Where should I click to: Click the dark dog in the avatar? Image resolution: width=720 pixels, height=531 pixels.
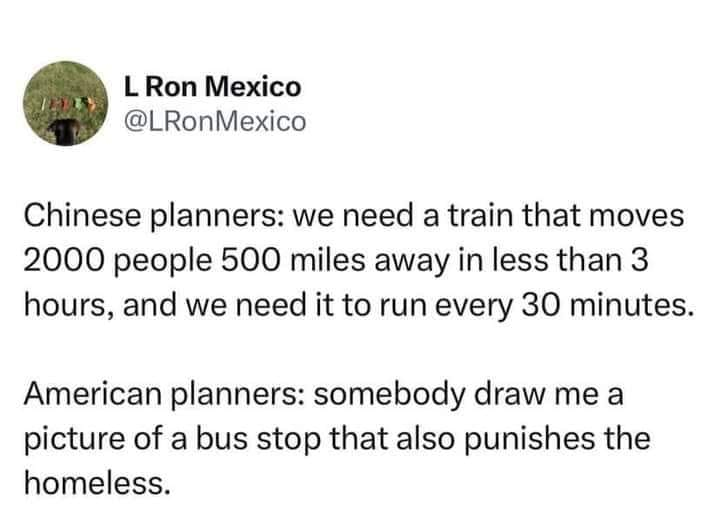[63, 132]
